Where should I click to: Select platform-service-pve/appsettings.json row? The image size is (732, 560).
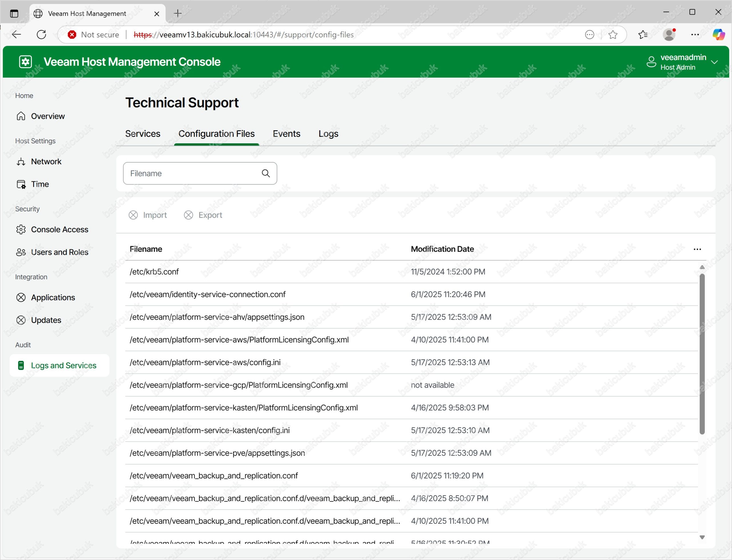pos(411,453)
